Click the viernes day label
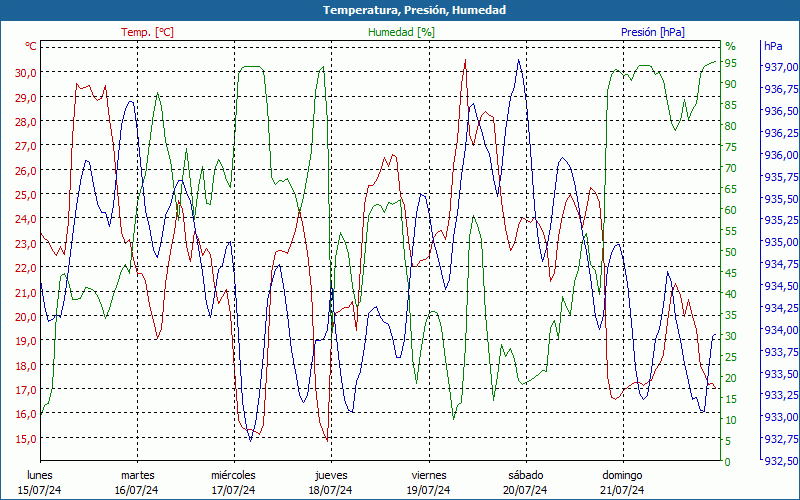This screenshot has height=500, width=800. tap(429, 476)
